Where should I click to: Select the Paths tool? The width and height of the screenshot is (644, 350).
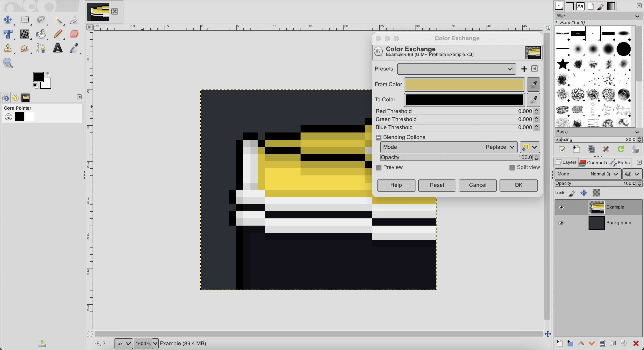pos(41,48)
